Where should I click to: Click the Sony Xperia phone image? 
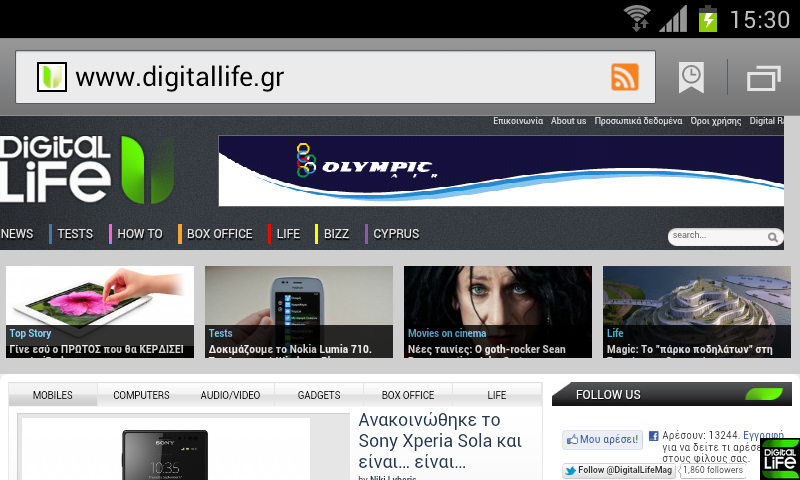click(x=165, y=454)
